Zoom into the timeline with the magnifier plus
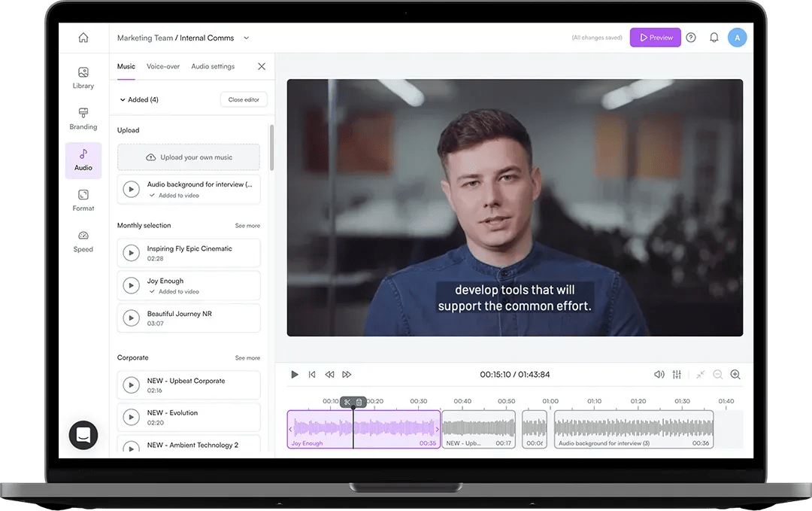 (x=735, y=374)
